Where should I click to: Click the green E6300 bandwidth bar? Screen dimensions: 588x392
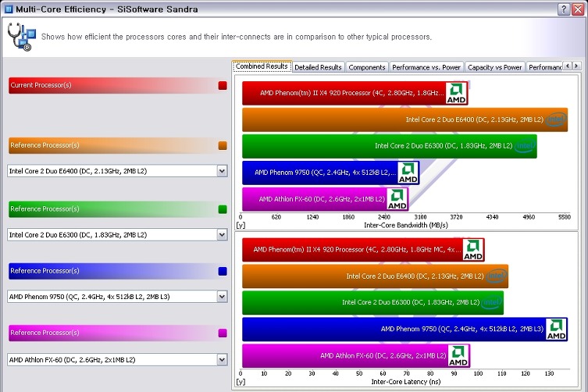[x=390, y=146]
